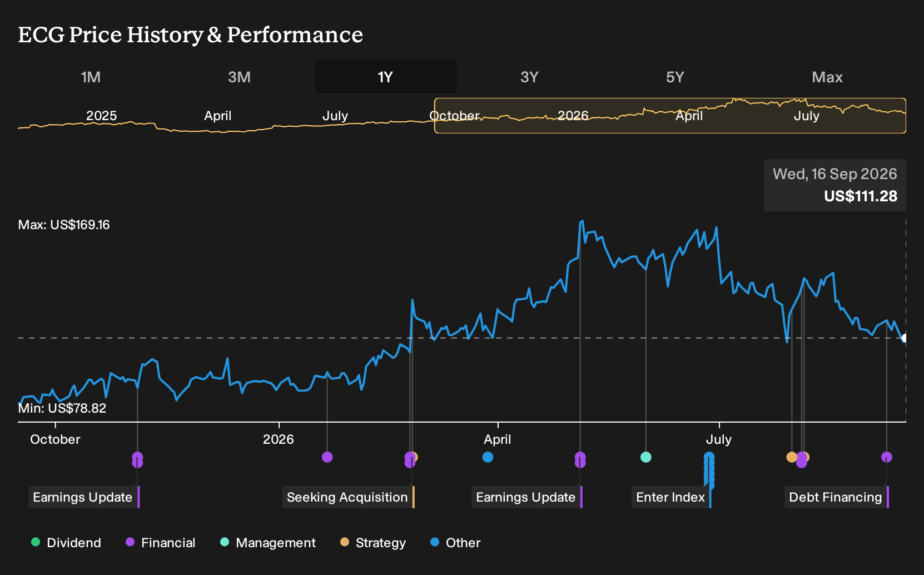Show the Max time range

click(x=827, y=77)
